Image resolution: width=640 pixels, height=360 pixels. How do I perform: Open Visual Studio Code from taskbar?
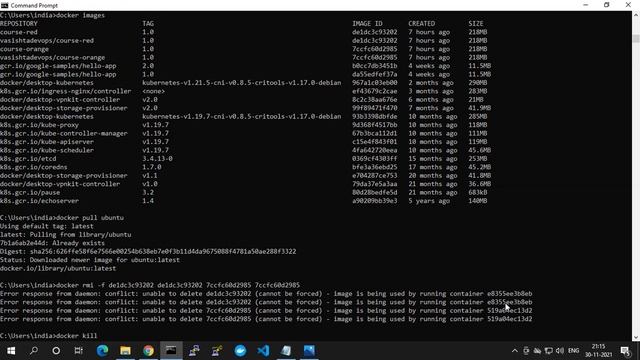pos(263,351)
